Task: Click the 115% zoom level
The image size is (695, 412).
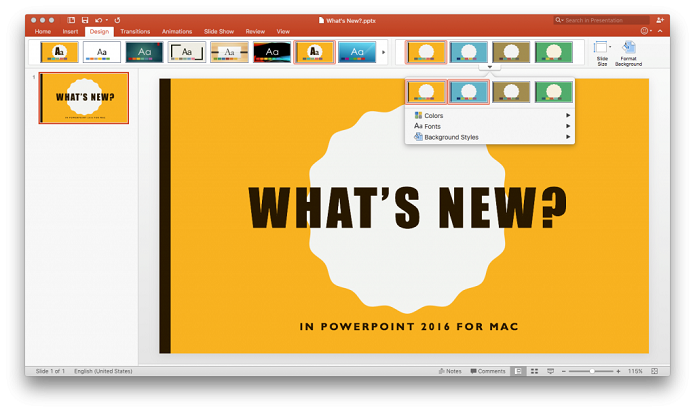Action: [635, 371]
